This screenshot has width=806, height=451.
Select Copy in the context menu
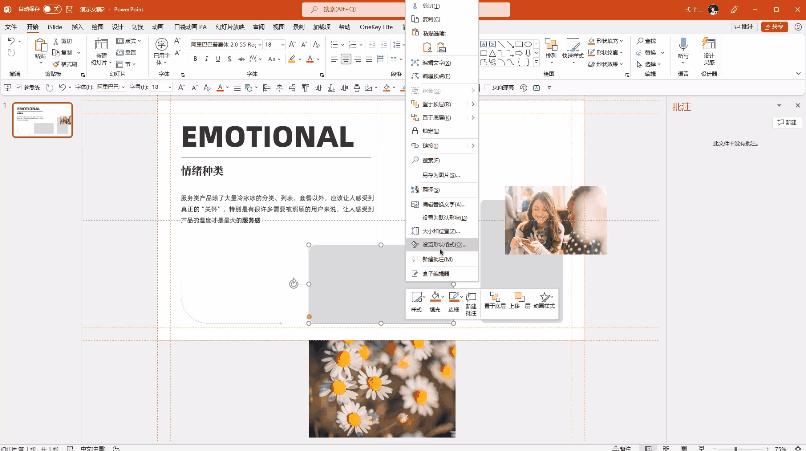(x=442, y=19)
